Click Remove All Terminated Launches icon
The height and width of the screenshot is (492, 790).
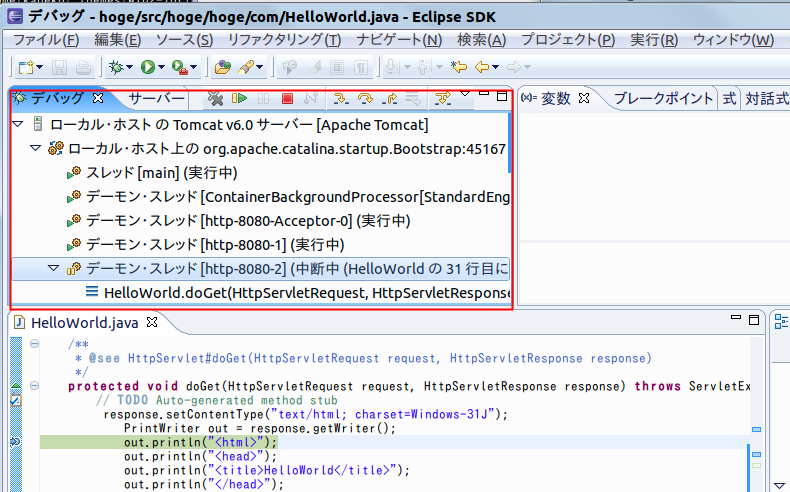point(215,99)
